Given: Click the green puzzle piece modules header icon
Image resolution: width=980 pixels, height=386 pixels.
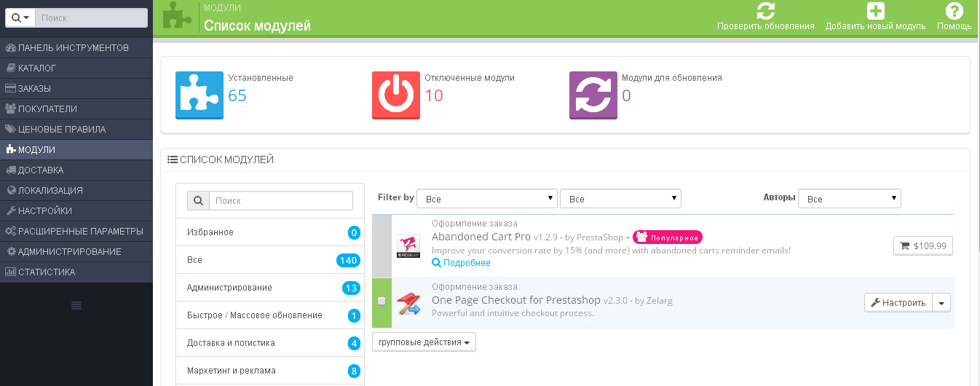Looking at the screenshot, I should click(177, 16).
